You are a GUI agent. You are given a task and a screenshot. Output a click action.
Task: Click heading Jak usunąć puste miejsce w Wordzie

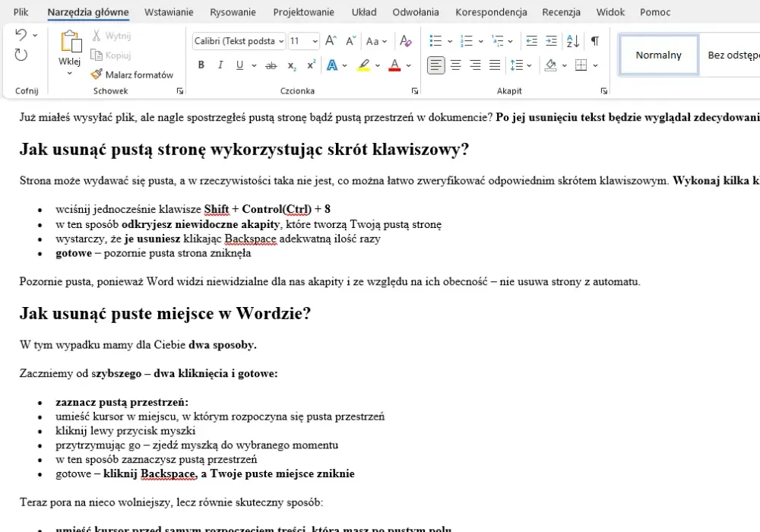tap(165, 313)
